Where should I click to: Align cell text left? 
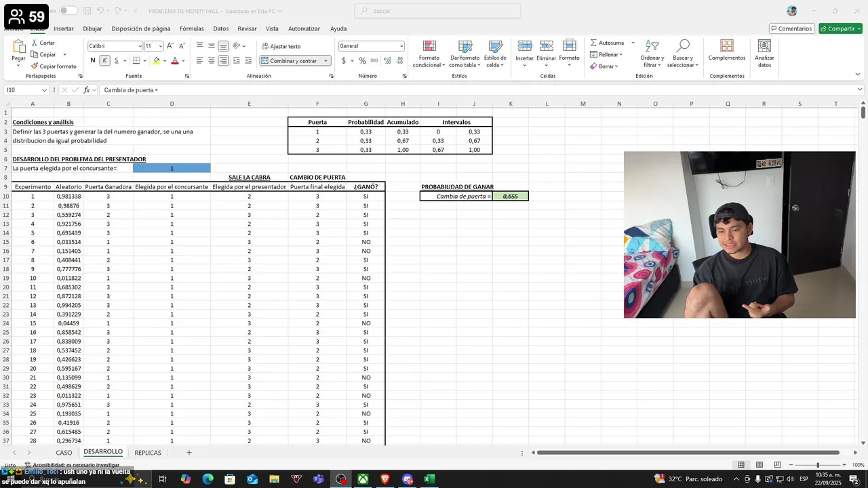tap(199, 60)
